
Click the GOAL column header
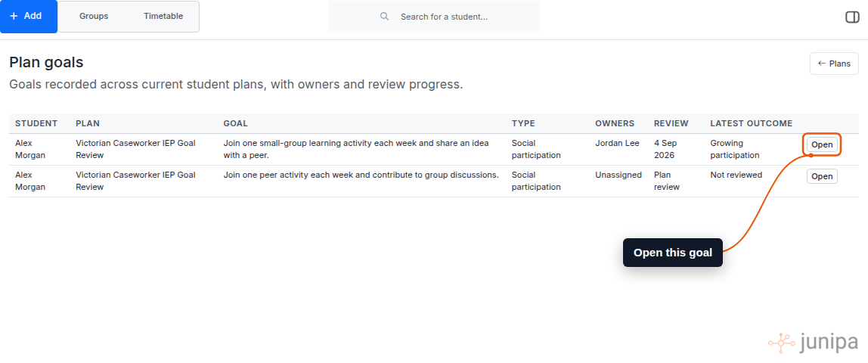click(x=235, y=123)
